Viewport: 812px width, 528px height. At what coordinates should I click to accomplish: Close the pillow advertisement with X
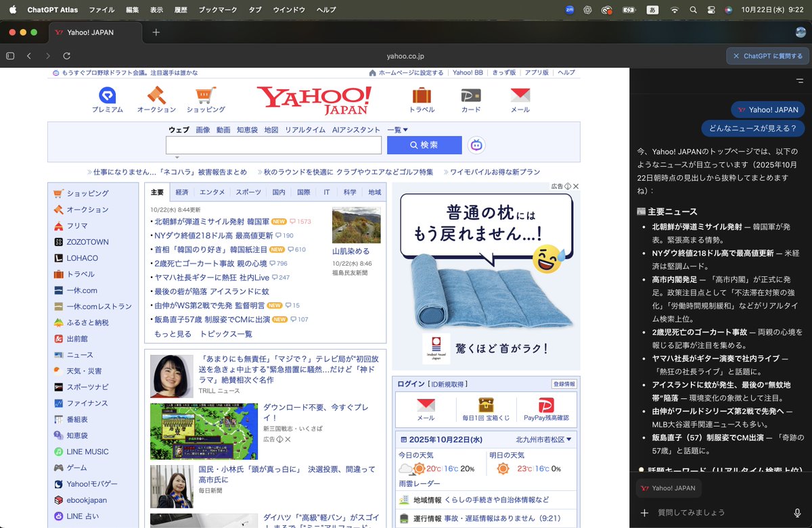click(576, 186)
